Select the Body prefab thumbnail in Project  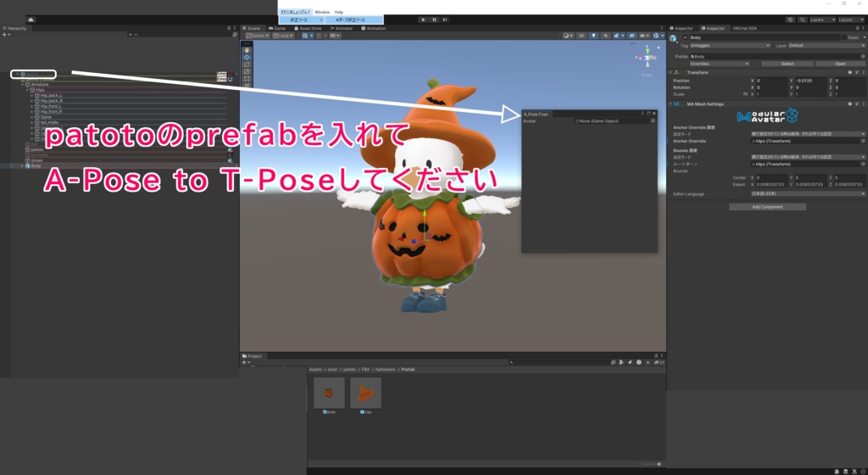329,393
